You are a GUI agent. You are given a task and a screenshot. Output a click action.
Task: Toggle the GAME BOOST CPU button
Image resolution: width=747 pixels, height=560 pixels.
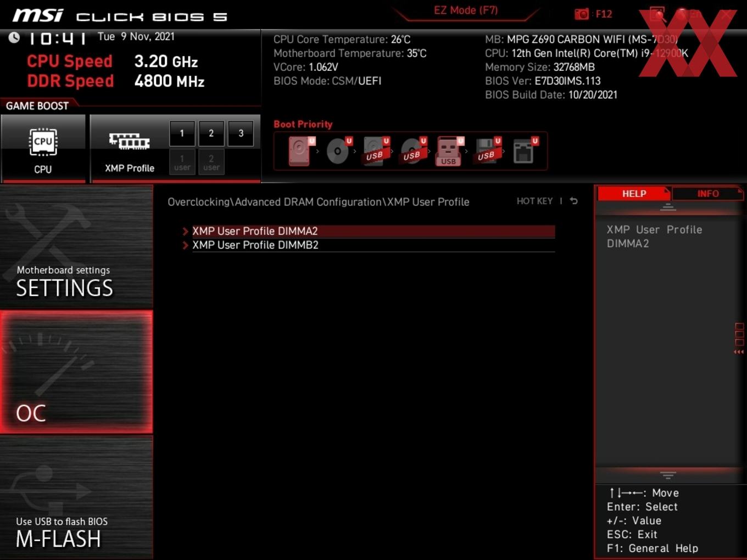43,148
